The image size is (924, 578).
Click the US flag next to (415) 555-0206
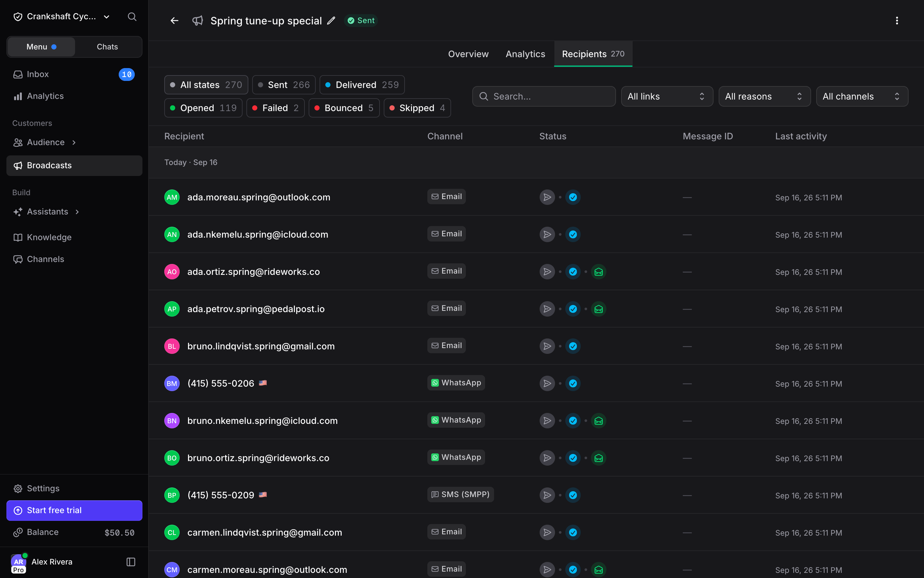pyautogui.click(x=263, y=383)
